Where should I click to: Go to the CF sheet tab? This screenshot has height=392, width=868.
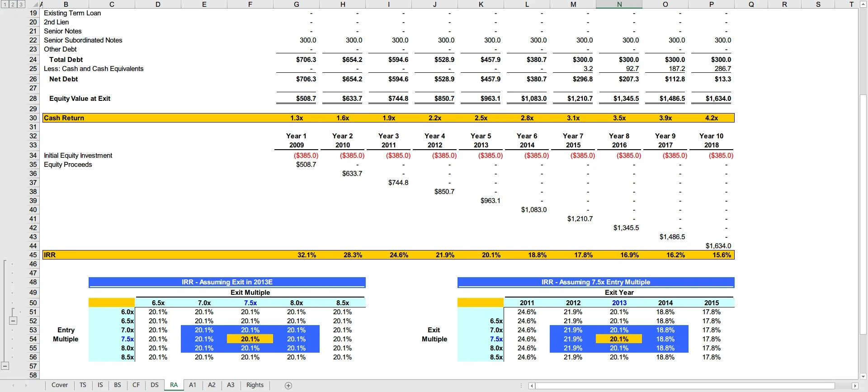(x=136, y=385)
